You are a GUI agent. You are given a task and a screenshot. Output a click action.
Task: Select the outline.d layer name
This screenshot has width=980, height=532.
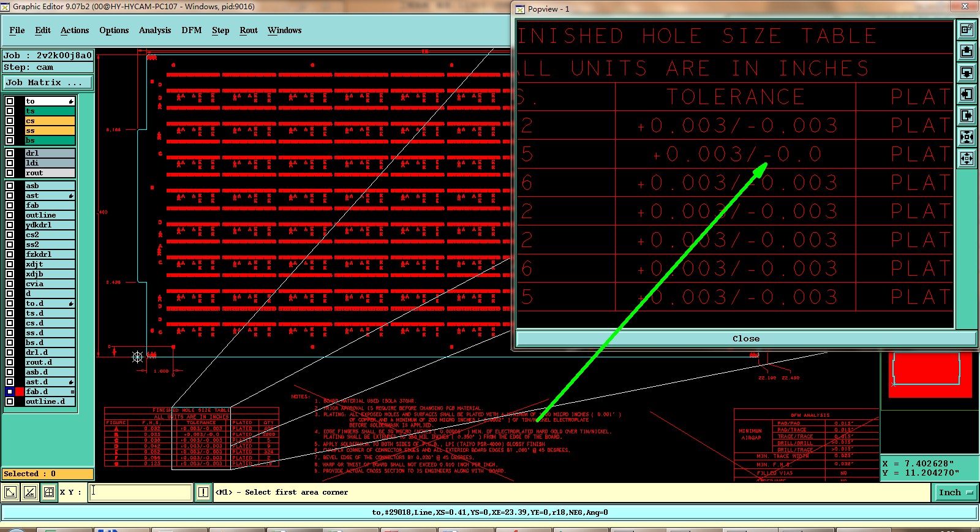click(x=50, y=401)
